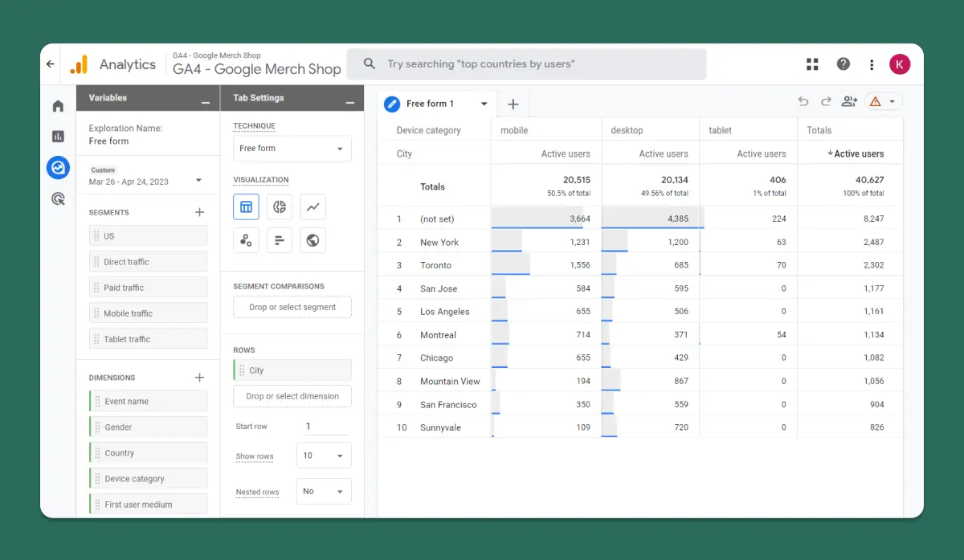Click the San Jose row label

pos(439,288)
